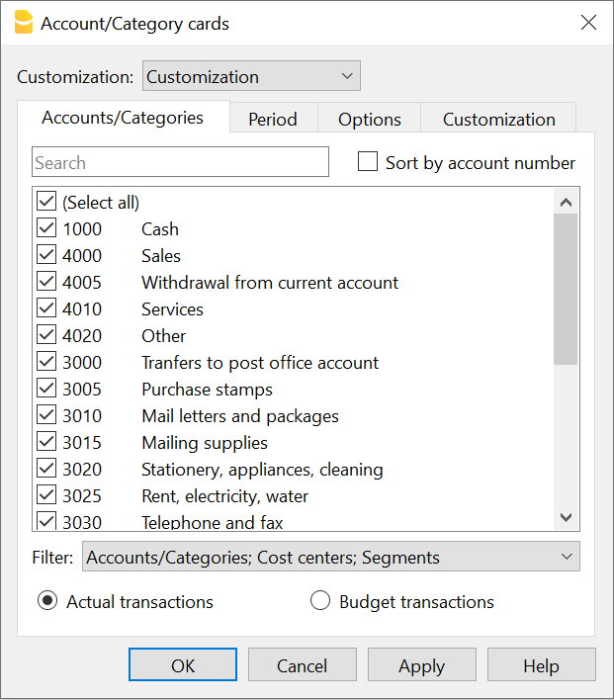Click the list scroll up arrow
The image size is (614, 700).
click(x=566, y=203)
